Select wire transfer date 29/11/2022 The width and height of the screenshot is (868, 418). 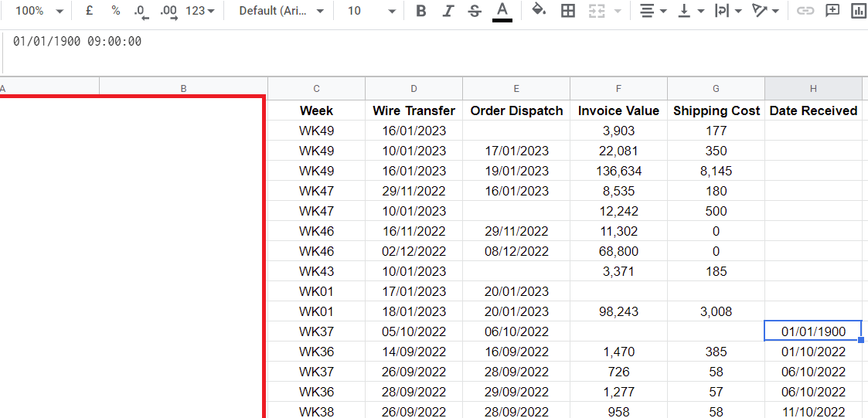click(x=414, y=191)
